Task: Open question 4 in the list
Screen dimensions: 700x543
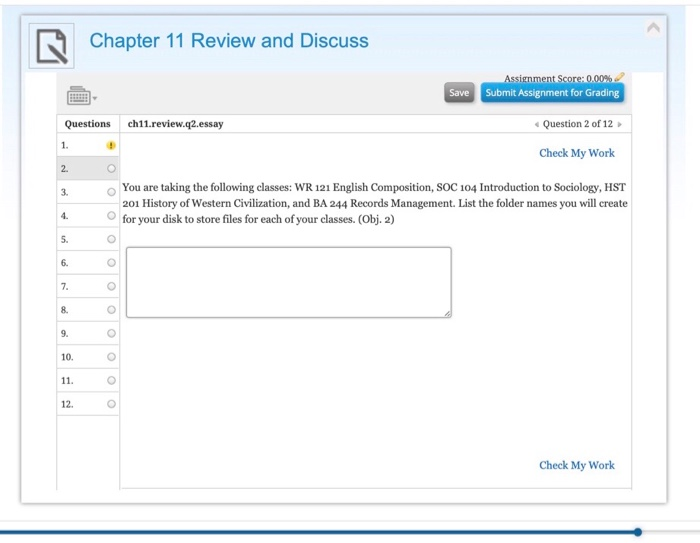Action: click(88, 216)
